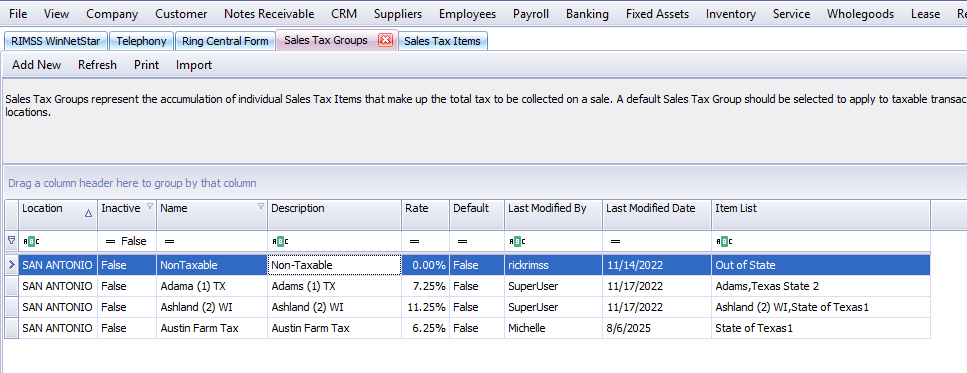Click the filter row funnel icon
The image size is (967, 373).
coord(10,240)
